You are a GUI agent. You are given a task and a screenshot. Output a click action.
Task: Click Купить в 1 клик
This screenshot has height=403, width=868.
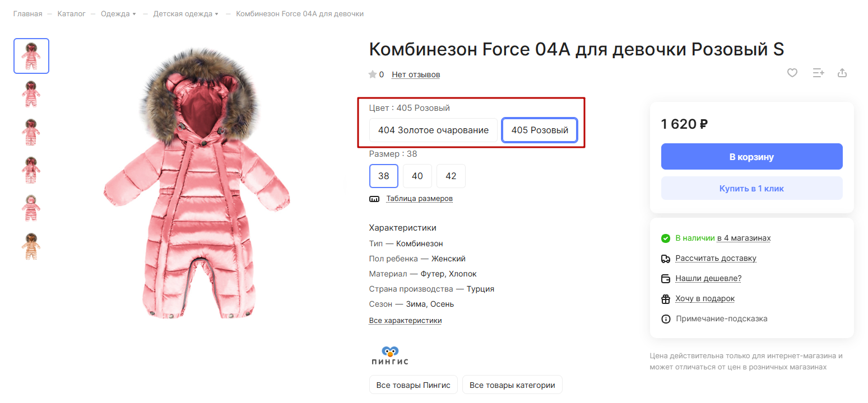tap(752, 188)
